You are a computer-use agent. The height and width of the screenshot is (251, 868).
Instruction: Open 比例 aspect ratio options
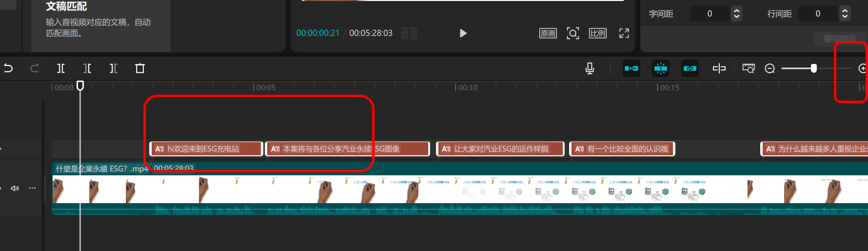click(x=598, y=33)
